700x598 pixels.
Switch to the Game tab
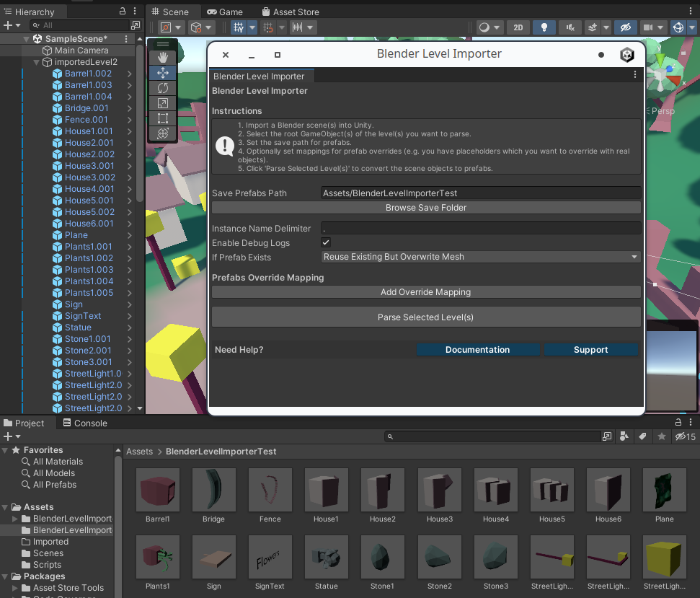[x=225, y=12]
